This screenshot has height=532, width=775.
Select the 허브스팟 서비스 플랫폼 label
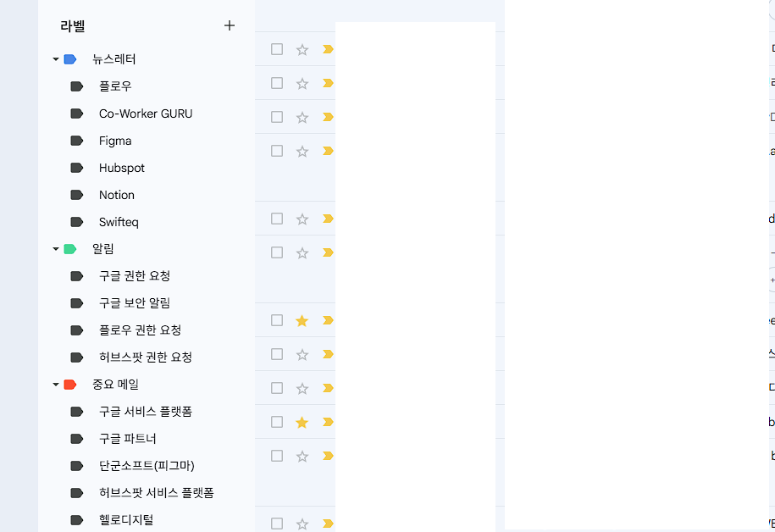click(x=156, y=493)
